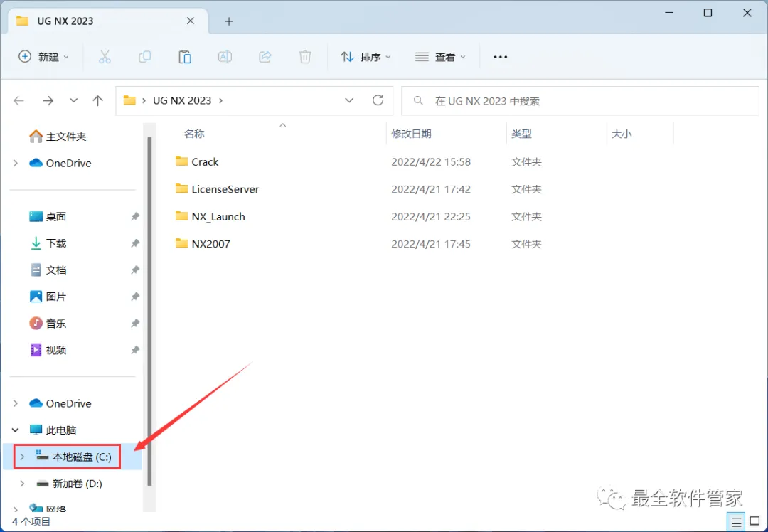
Task: Click the UG NX 2023 breadcrumb
Action: tap(182, 100)
